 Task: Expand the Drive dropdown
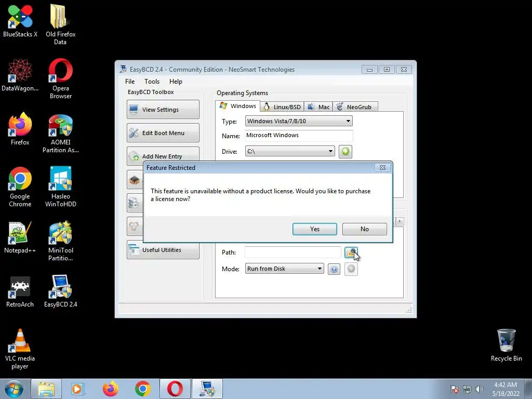click(330, 151)
